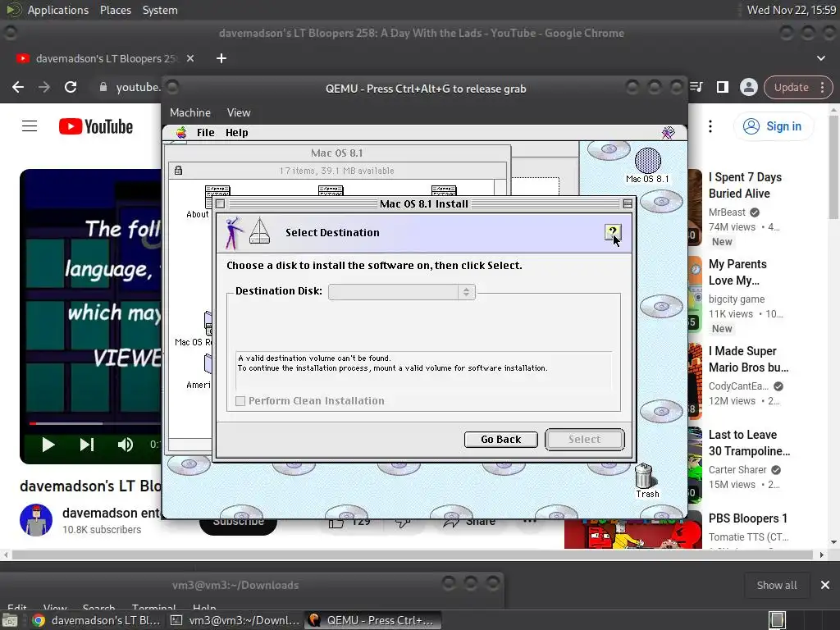Image resolution: width=840 pixels, height=630 pixels.
Task: Open YouTube settings three-dot menu
Action: [x=710, y=126]
